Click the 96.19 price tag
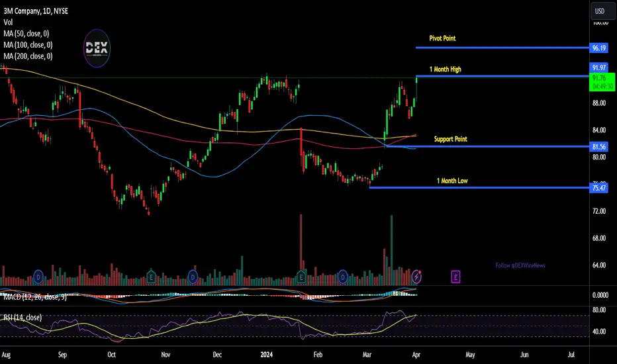Image resolution: width=617 pixels, height=364 pixels. point(598,48)
